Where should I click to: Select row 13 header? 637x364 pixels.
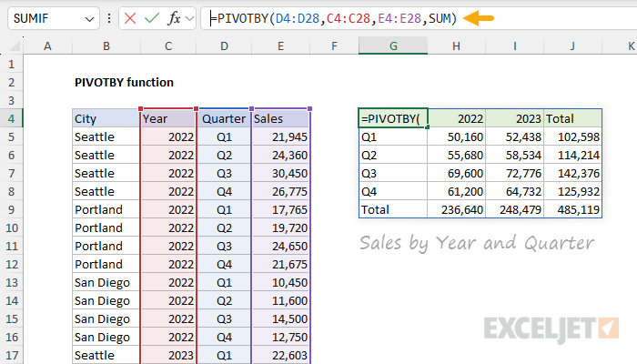[11, 282]
